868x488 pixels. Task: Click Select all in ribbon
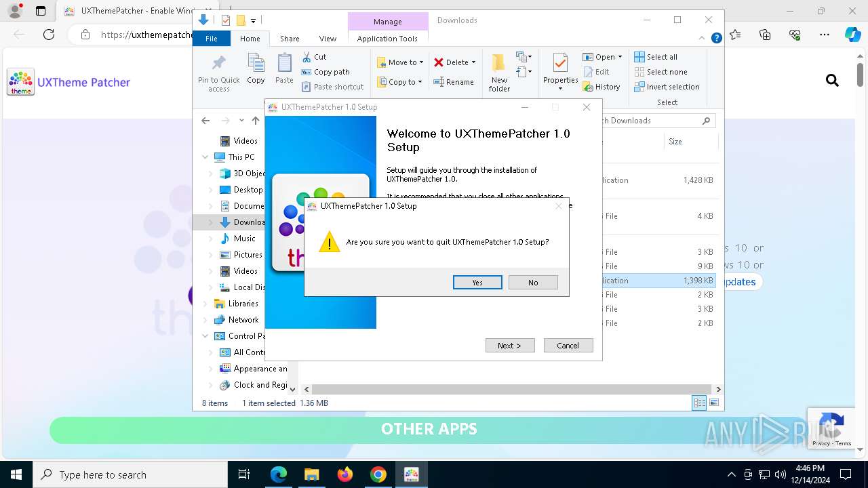(x=656, y=57)
